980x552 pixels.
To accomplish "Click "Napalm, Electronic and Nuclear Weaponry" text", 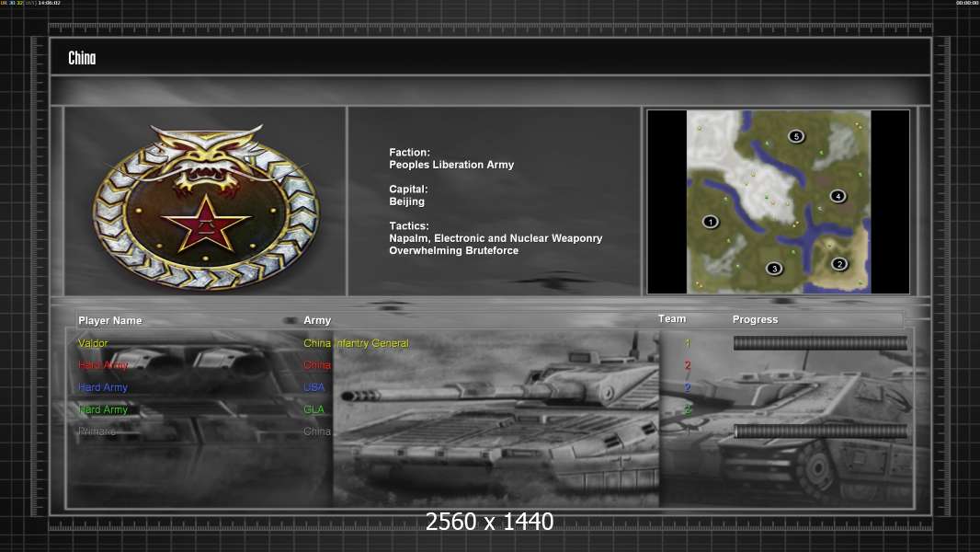I will pyautogui.click(x=496, y=238).
